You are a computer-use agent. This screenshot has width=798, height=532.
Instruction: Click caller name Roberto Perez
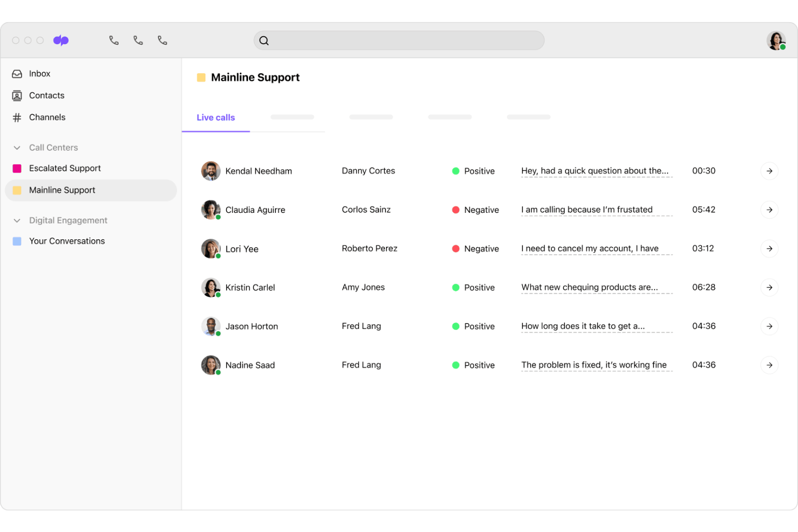coord(369,248)
